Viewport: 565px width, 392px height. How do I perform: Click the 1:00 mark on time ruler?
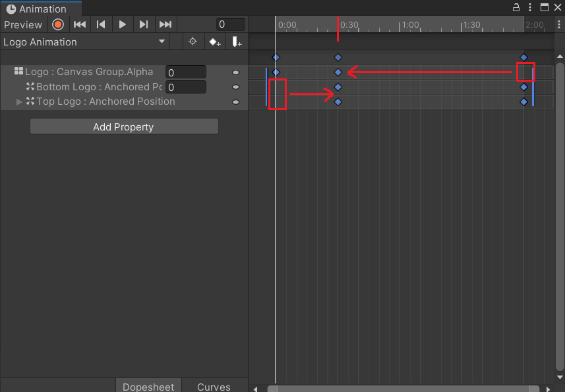[410, 25]
